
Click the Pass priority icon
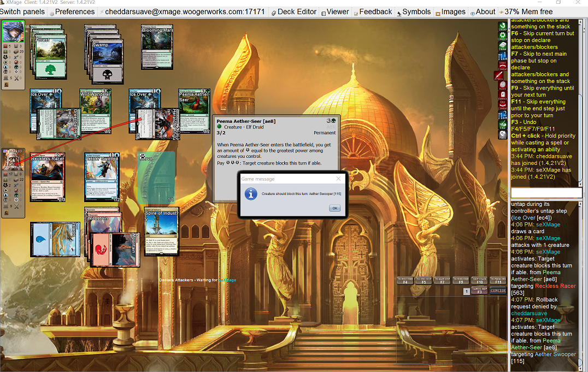pyautogui.click(x=503, y=134)
